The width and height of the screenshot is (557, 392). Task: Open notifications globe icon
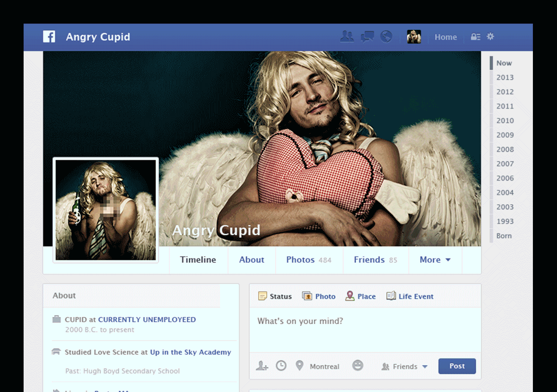click(386, 37)
